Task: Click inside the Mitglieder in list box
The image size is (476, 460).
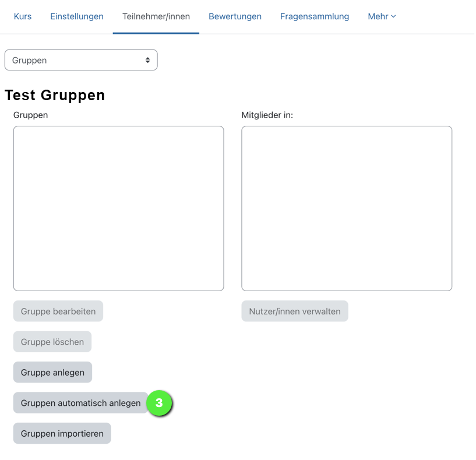Action: pyautogui.click(x=347, y=208)
